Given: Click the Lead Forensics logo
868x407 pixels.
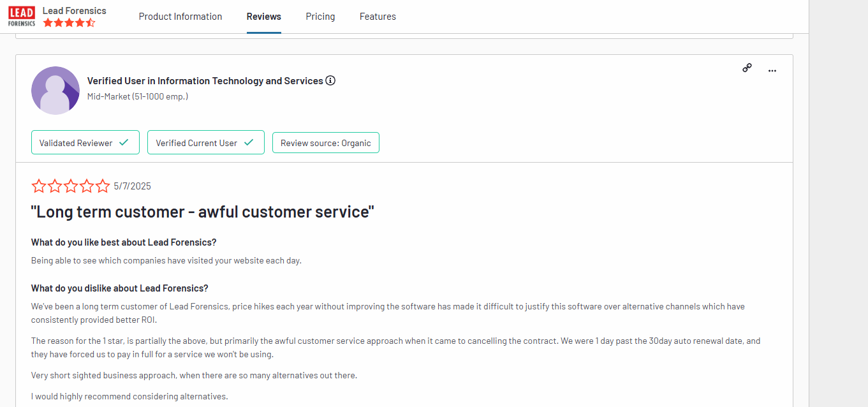Looking at the screenshot, I should [22, 17].
